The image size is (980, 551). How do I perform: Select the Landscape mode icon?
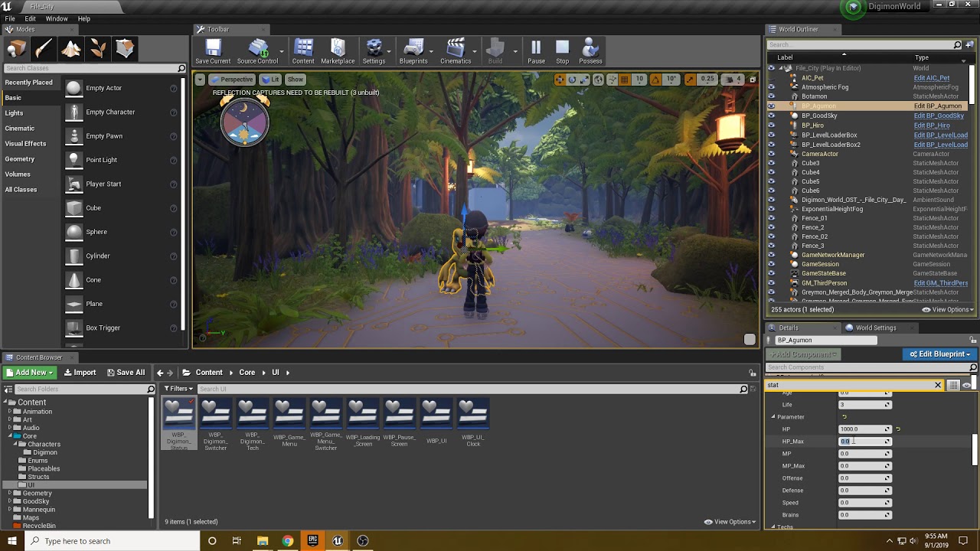(x=71, y=49)
